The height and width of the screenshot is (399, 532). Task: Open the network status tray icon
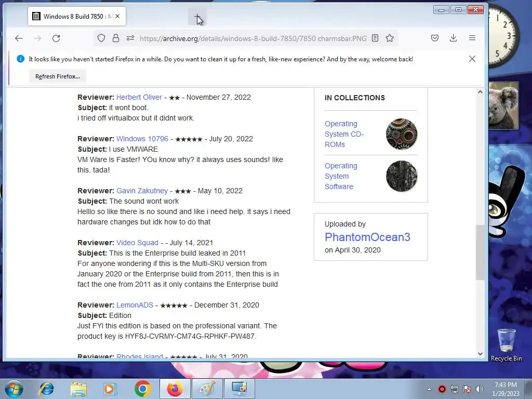point(454,389)
